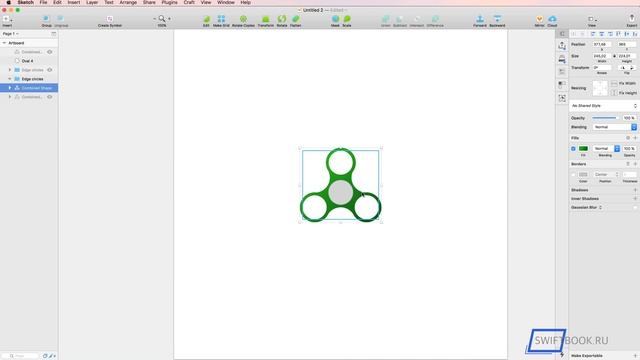Open the Cloud toolbar icon
This screenshot has height=360, width=640.
552,19
